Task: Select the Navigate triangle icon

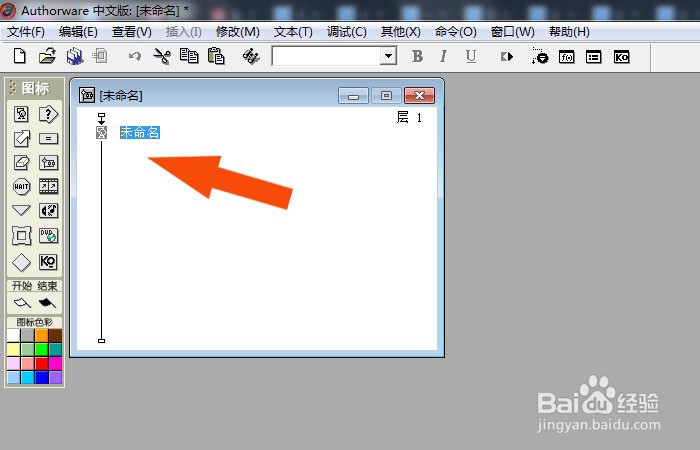Action: click(21, 210)
